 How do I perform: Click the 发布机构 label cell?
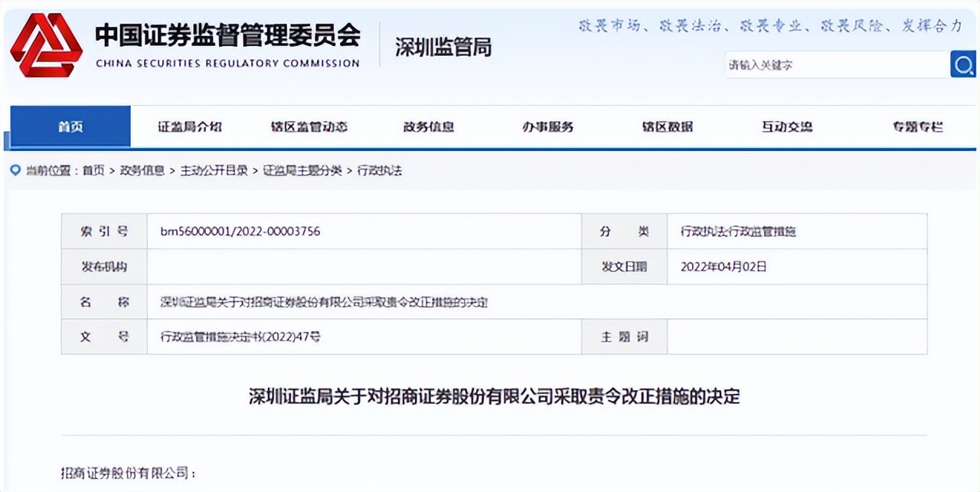point(105,267)
